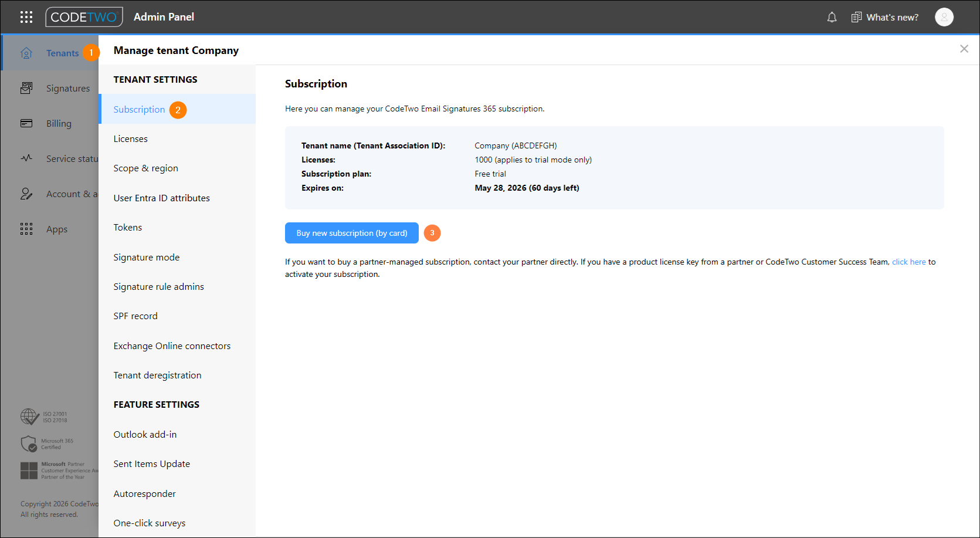
Task: Click the 'FEATURE SETTINGS' heading
Action: [157, 404]
